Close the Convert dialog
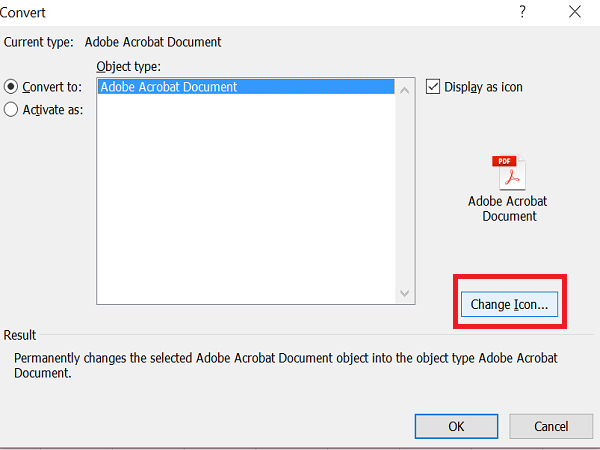The height and width of the screenshot is (450, 600). 573,13
